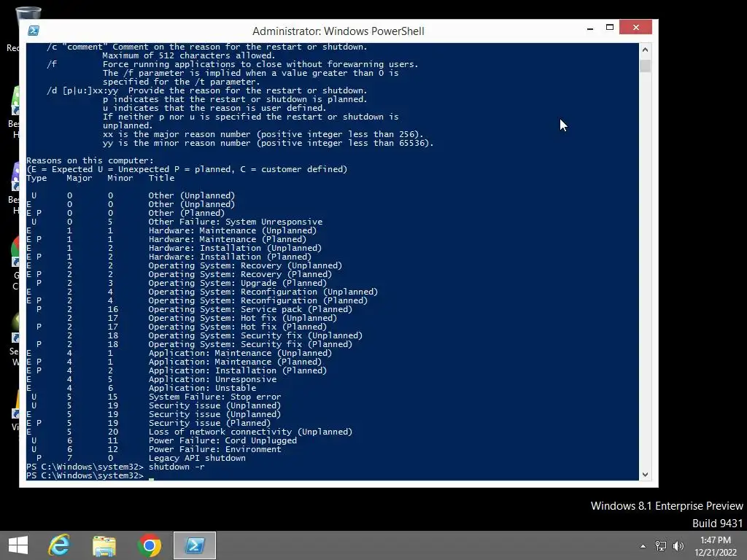Click the PowerShell icon in the title bar
Image resolution: width=747 pixels, height=560 pixels.
[34, 31]
